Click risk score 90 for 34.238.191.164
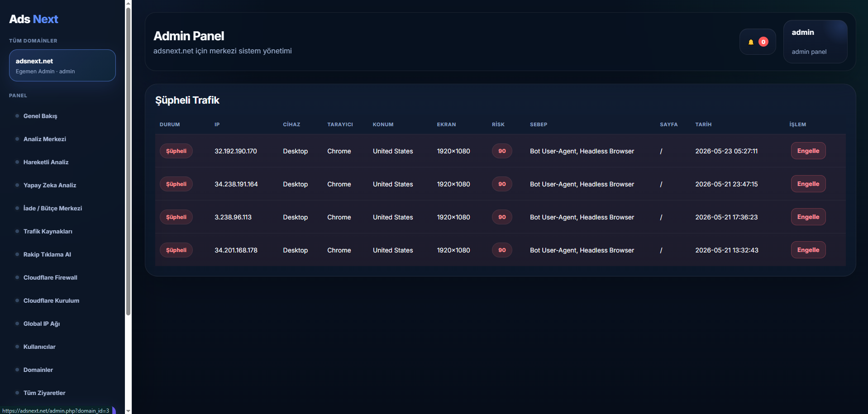This screenshot has height=414, width=868. point(502,184)
